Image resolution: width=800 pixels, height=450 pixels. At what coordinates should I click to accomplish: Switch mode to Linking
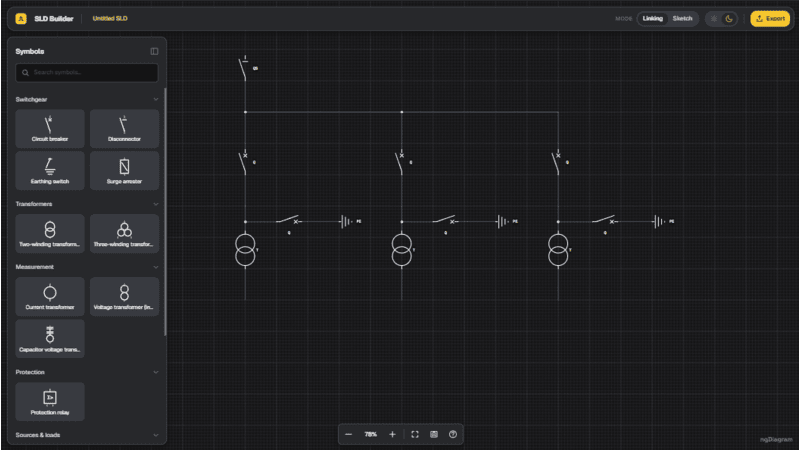coord(653,19)
